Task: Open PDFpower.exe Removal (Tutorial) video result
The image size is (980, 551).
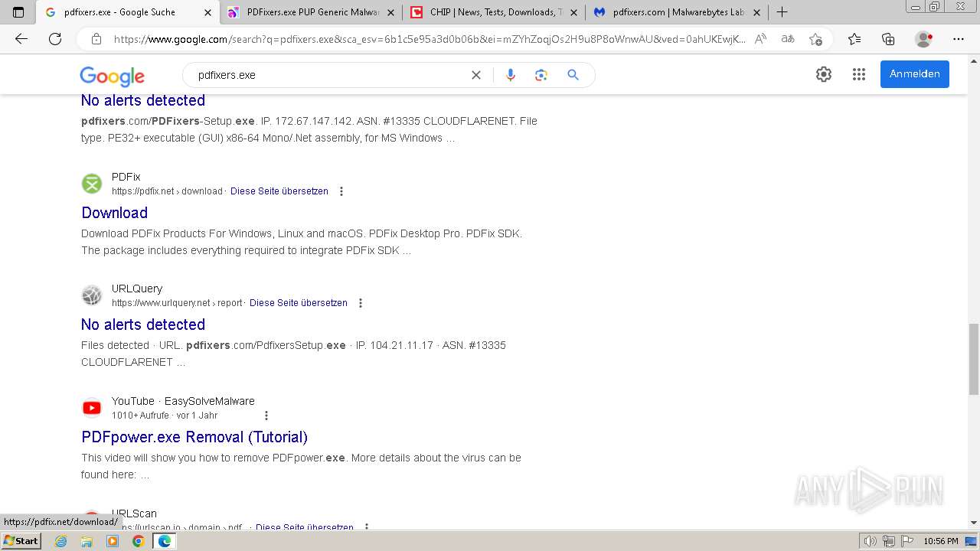Action: [x=194, y=437]
